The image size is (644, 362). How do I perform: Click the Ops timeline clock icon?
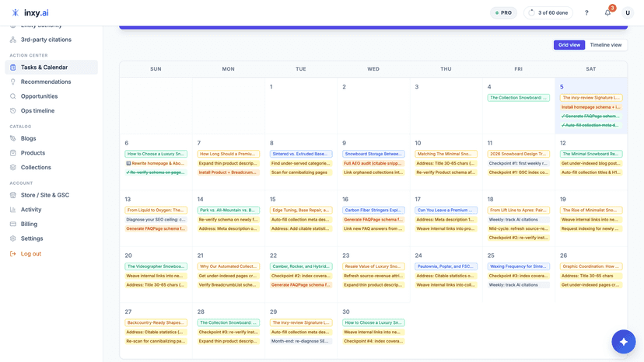pos(12,111)
